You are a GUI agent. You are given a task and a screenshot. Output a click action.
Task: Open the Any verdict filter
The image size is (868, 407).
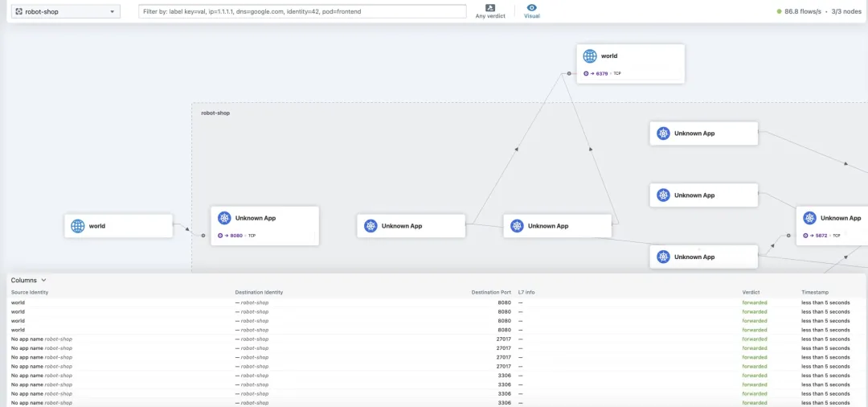[x=490, y=11]
